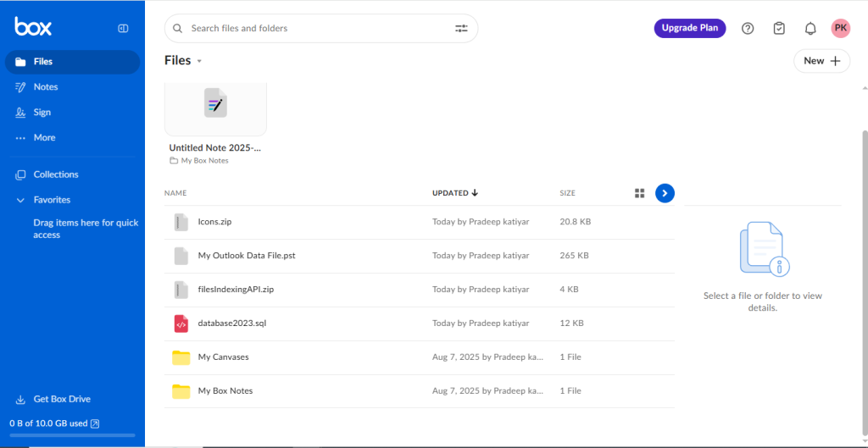Image resolution: width=868 pixels, height=448 pixels.
Task: Open the Help question mark icon
Action: (748, 28)
